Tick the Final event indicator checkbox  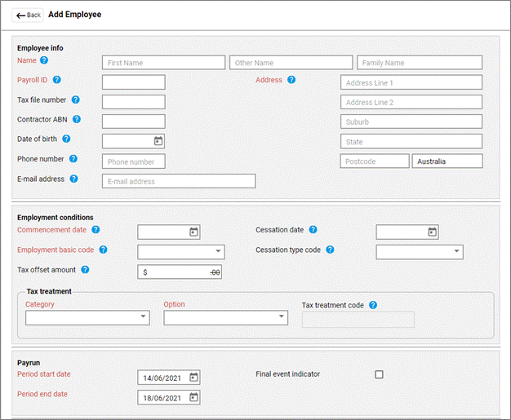pos(379,375)
